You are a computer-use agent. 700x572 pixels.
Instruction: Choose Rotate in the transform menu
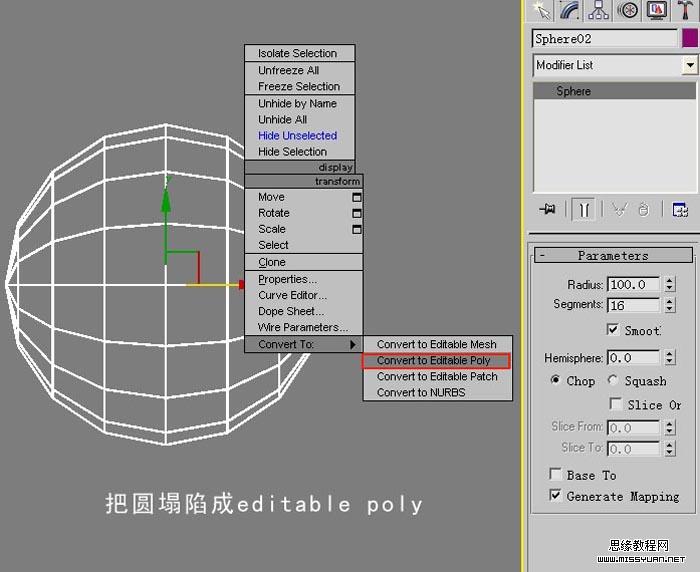coord(304,213)
